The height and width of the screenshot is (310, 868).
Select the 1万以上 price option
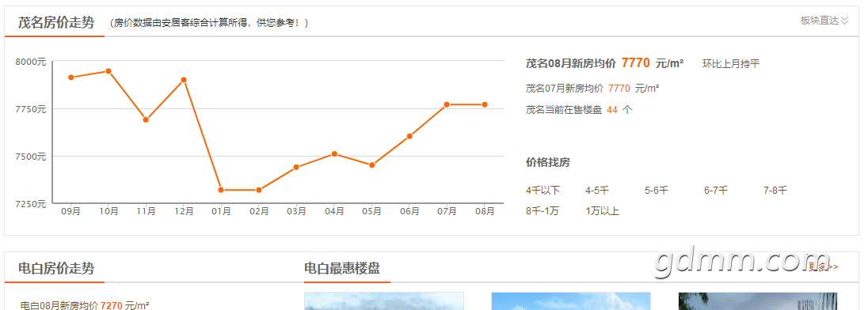click(602, 211)
